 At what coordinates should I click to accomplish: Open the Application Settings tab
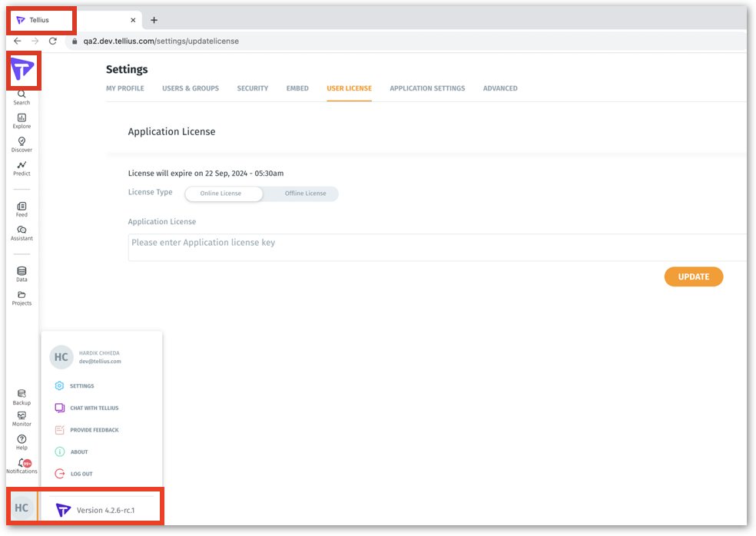tap(427, 88)
